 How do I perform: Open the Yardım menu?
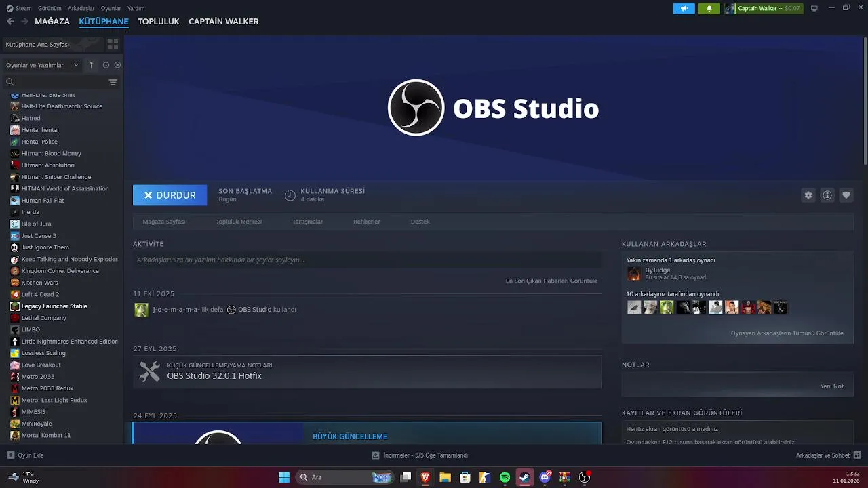[x=136, y=8]
